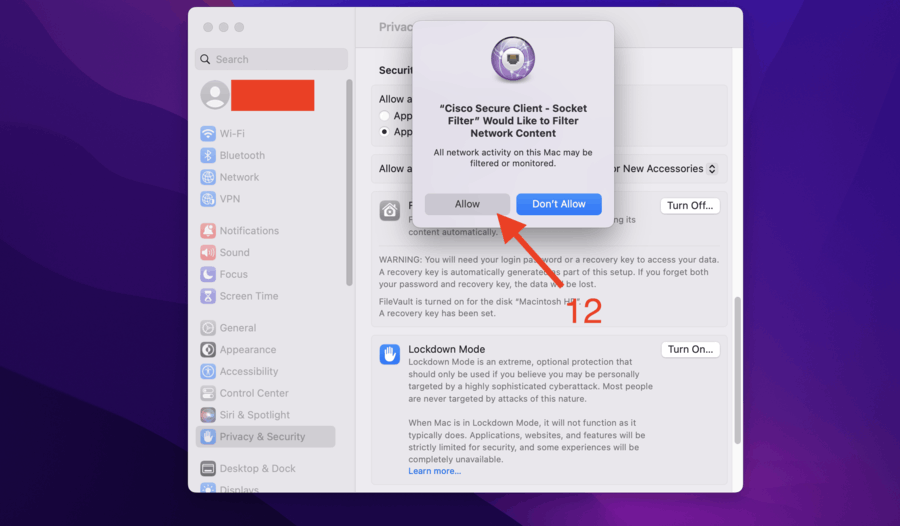Click the Learn more link
Image resolution: width=900 pixels, height=526 pixels.
[434, 471]
